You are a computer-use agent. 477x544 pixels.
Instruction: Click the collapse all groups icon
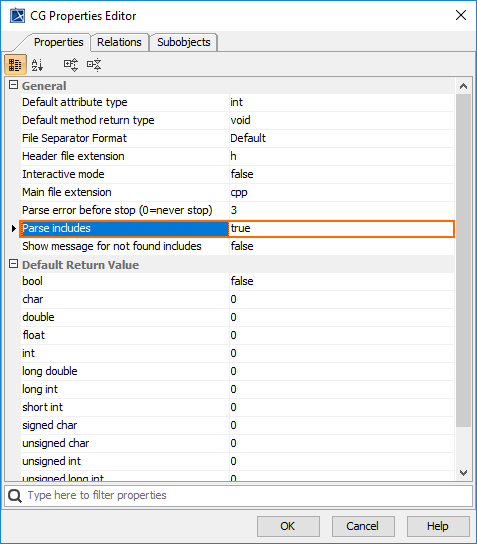(94, 65)
